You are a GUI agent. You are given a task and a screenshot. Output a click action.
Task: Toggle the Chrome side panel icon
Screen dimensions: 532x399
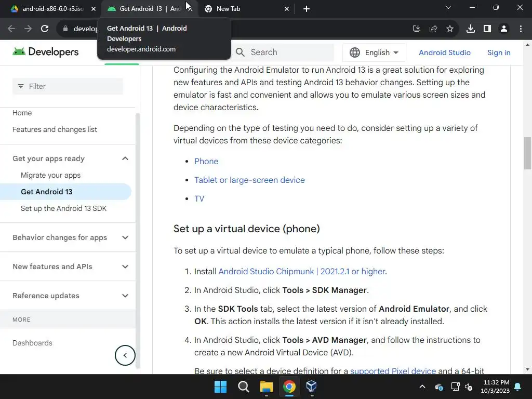[487, 29]
